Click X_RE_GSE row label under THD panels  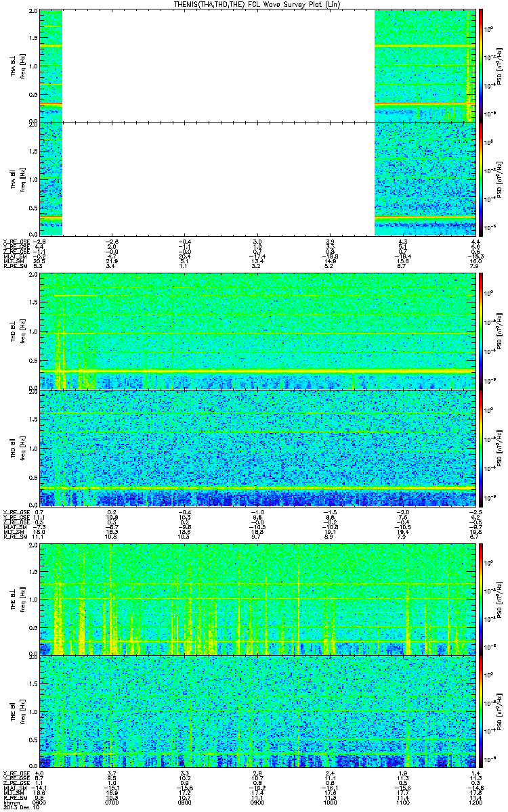pyautogui.click(x=16, y=512)
